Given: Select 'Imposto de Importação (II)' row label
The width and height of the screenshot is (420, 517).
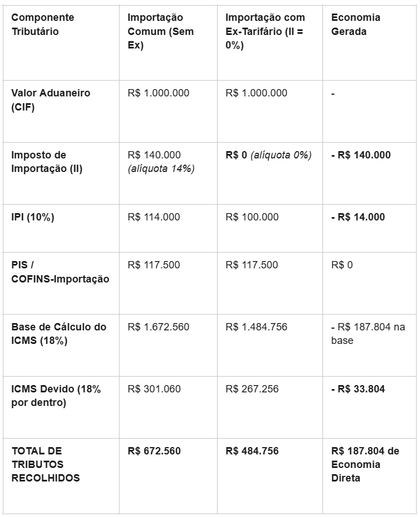Looking at the screenshot, I should click(x=47, y=162).
